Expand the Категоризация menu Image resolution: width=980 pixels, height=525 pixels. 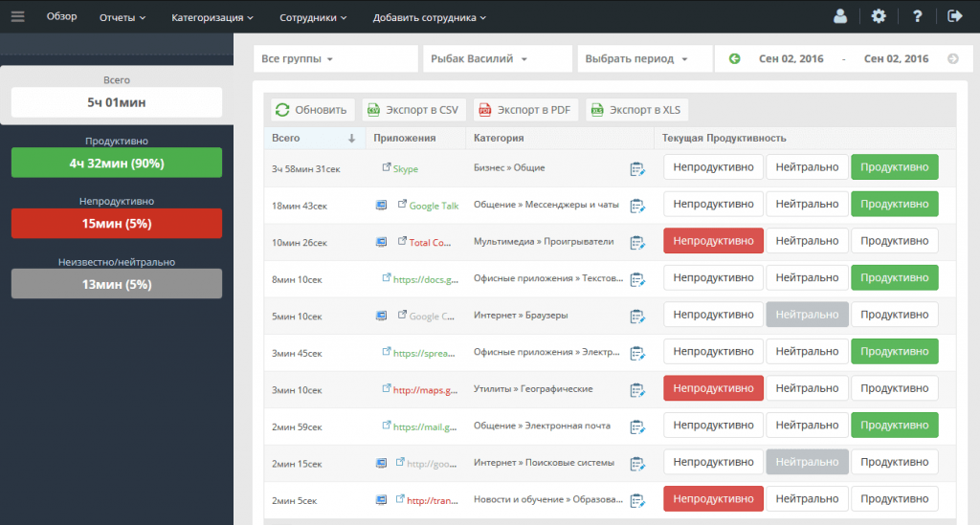tap(212, 17)
